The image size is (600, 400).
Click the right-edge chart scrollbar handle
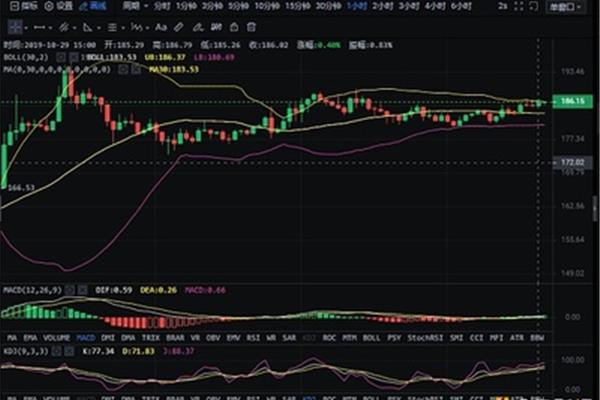pos(595,209)
